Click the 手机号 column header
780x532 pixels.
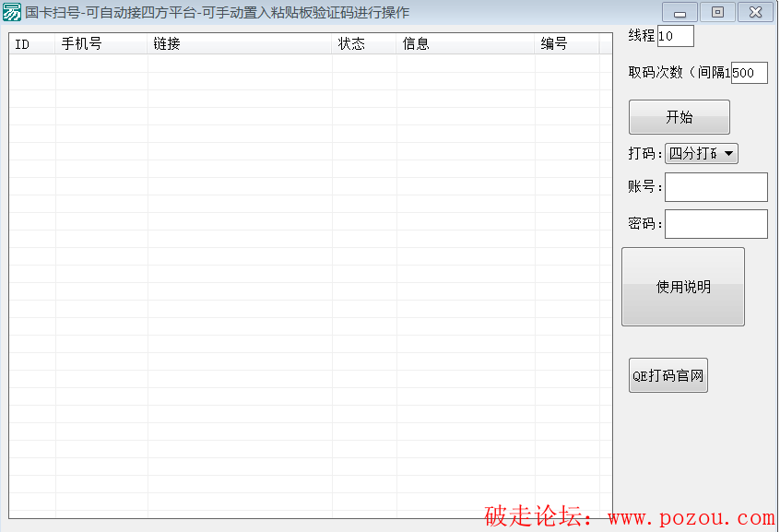coord(101,43)
